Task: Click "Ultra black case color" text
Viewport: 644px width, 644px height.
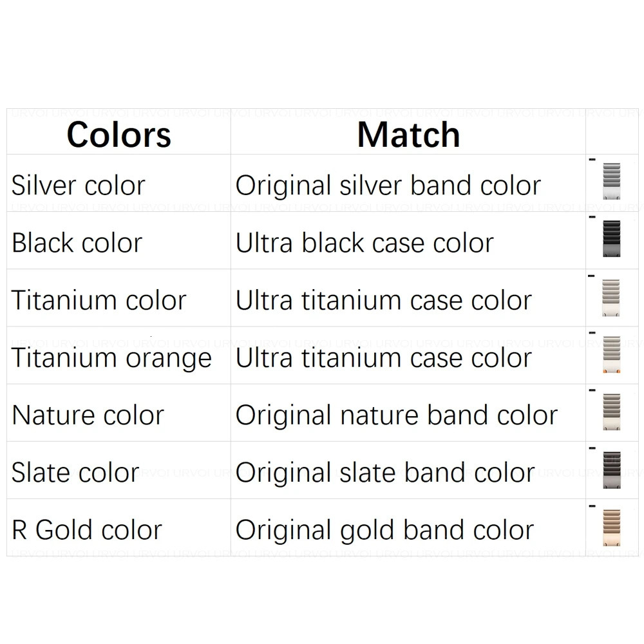Action: coord(365,243)
